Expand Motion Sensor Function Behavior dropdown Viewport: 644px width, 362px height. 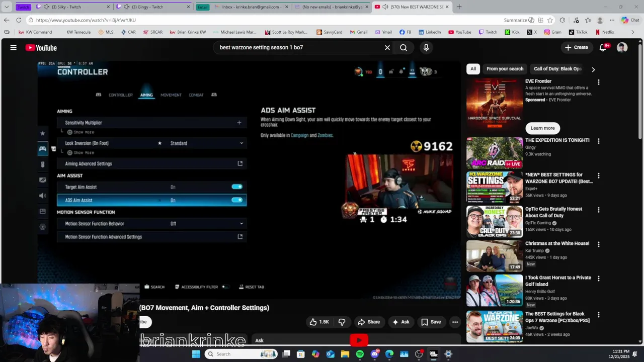[242, 224]
